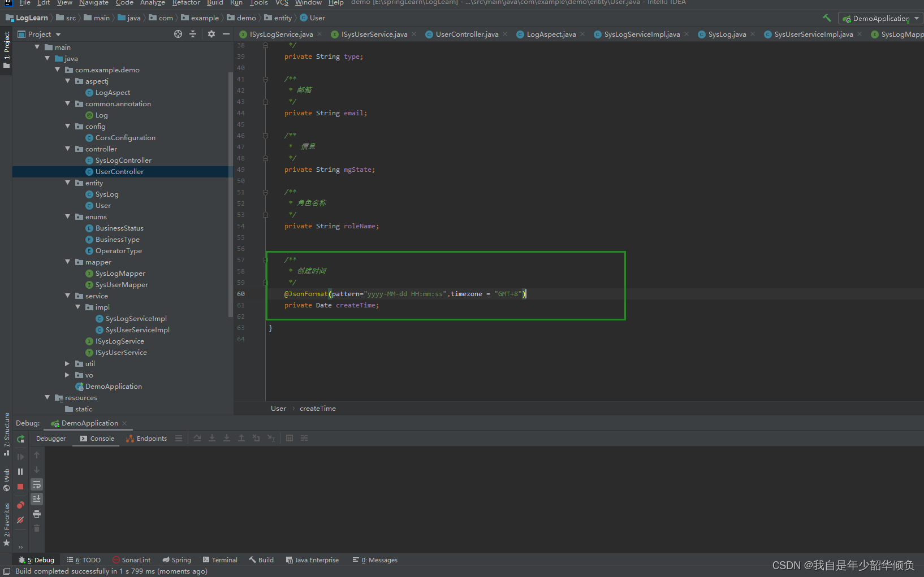Open the SonarLint tool window

[x=131, y=560]
